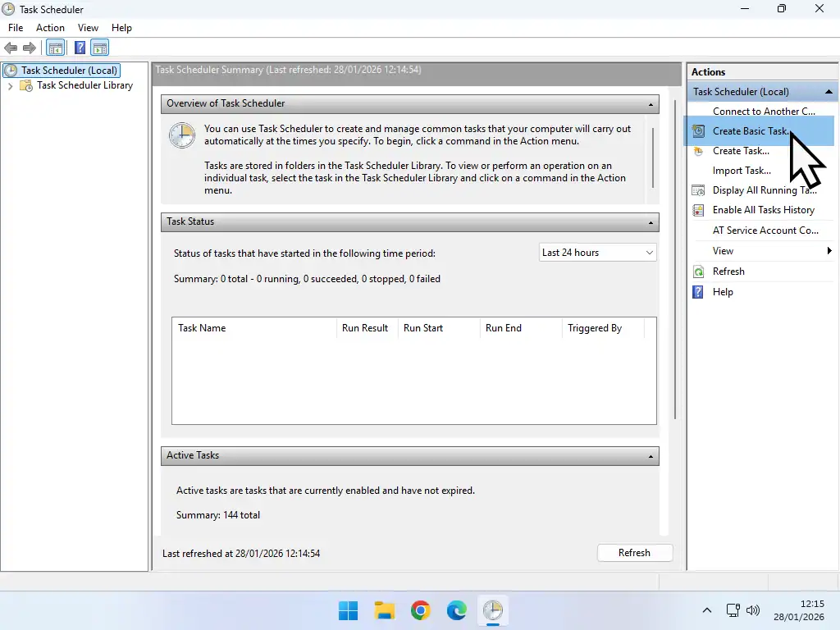This screenshot has height=630, width=840.
Task: Select the Create Basic Task action icon
Action: (699, 131)
